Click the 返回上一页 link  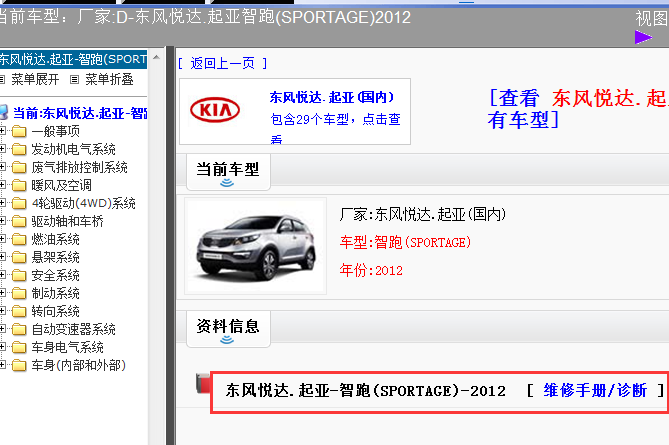(222, 63)
